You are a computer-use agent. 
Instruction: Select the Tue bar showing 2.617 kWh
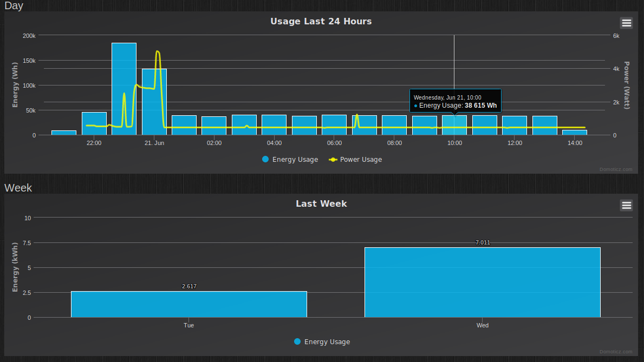189,304
